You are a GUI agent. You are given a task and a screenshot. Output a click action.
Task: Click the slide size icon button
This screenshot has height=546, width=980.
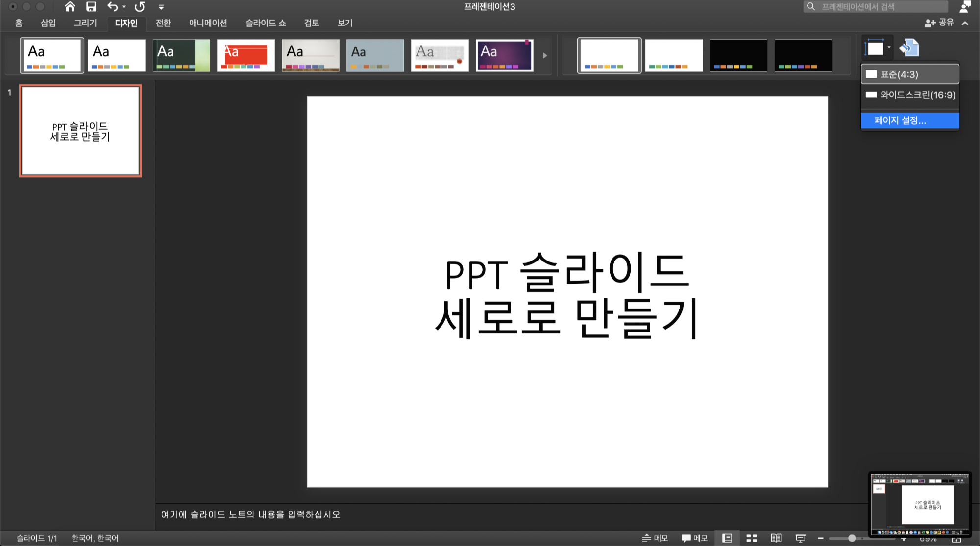click(877, 47)
